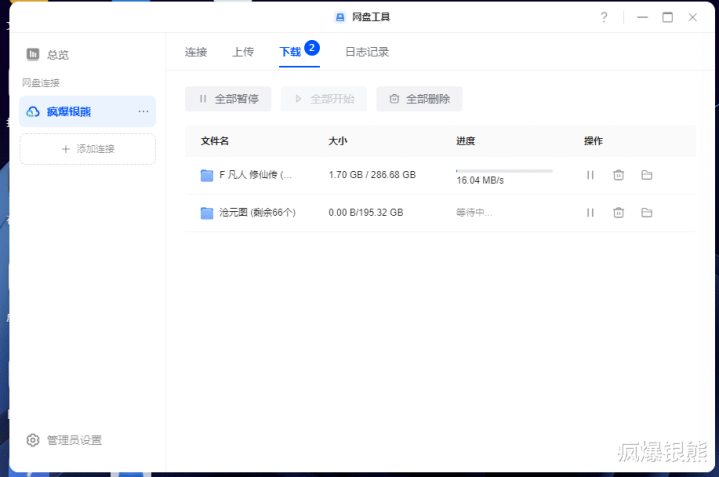Click the 全部暂停 button
This screenshot has width=719, height=477.
click(x=228, y=99)
